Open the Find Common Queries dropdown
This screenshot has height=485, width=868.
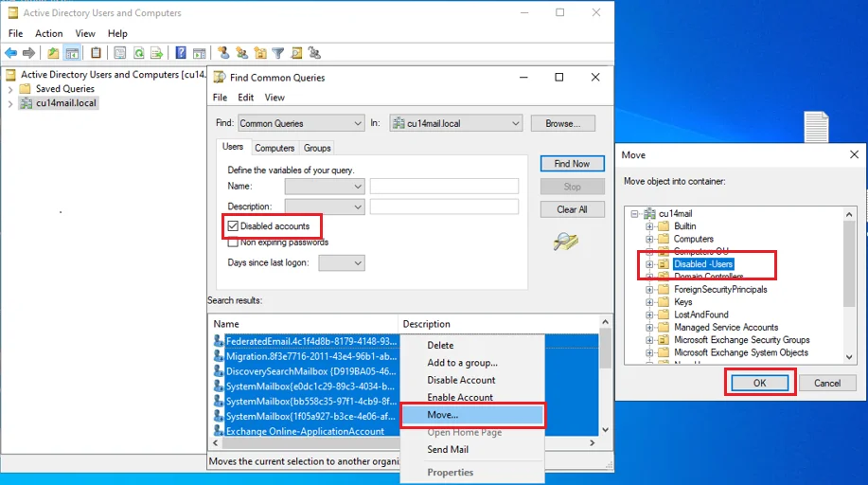click(301, 123)
